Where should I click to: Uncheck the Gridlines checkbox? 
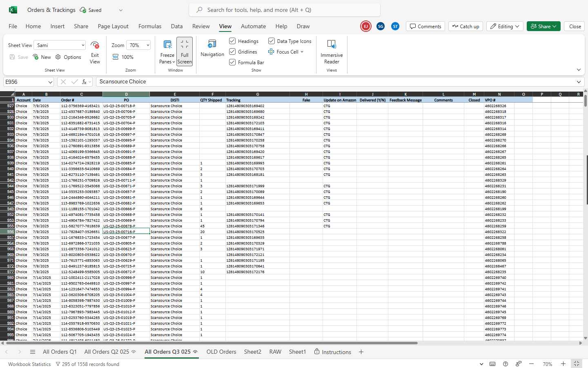(232, 52)
